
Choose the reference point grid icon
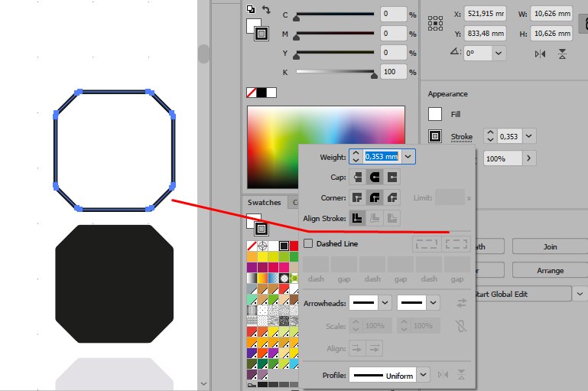click(x=435, y=23)
